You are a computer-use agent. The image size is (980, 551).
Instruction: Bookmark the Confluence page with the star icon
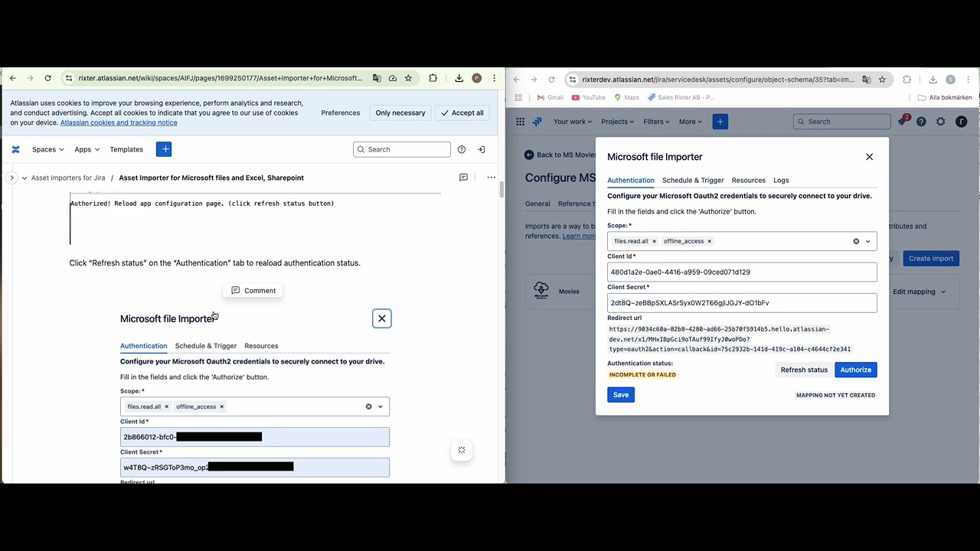408,78
